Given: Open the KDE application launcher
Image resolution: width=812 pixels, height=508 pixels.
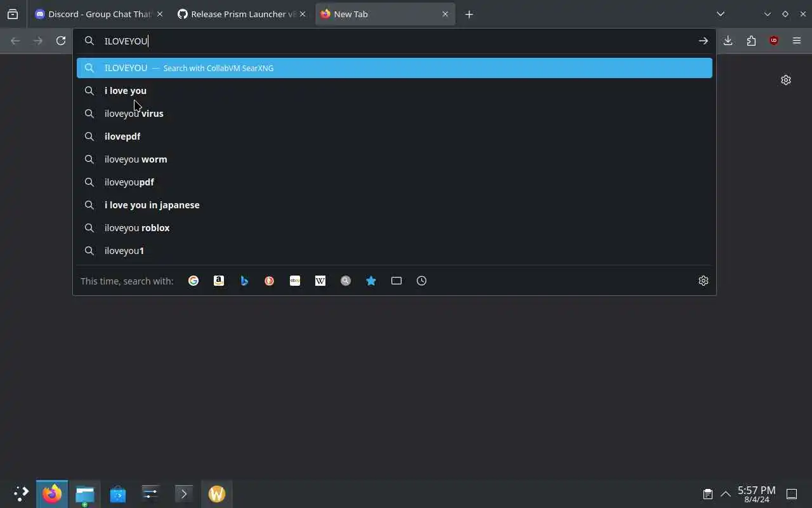Looking at the screenshot, I should point(21,493).
